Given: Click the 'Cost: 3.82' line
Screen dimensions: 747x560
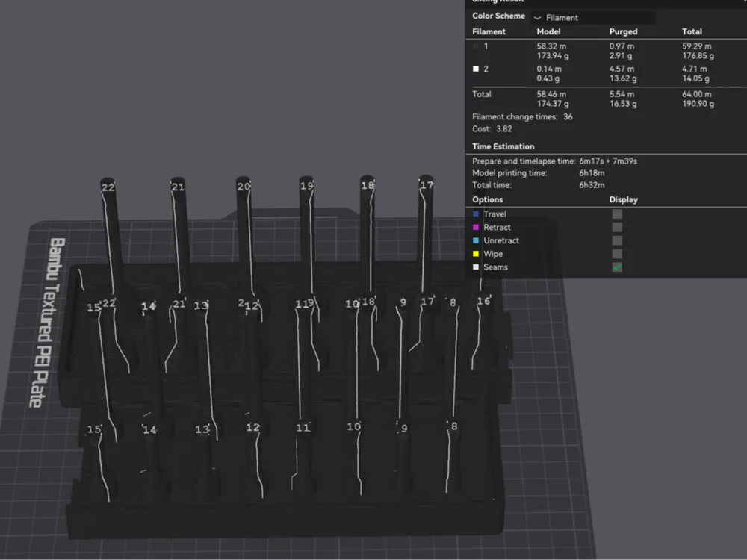Looking at the screenshot, I should [492, 129].
